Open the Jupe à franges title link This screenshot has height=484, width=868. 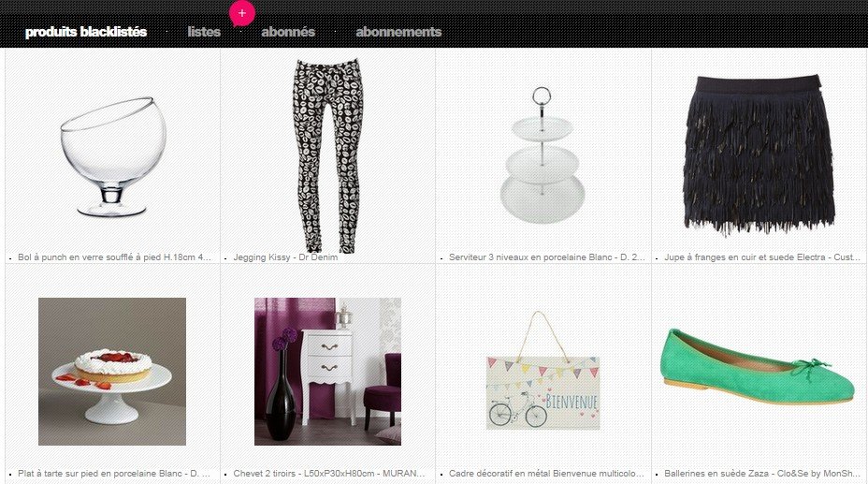pyautogui.click(x=762, y=257)
